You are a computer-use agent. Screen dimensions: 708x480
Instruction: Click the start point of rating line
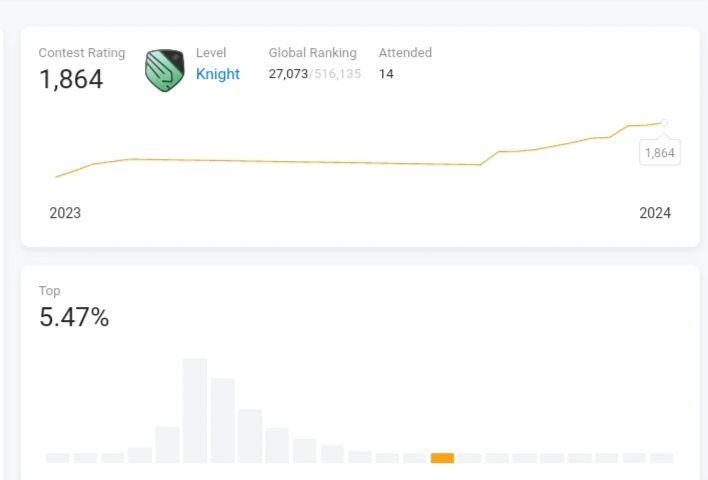tap(56, 177)
